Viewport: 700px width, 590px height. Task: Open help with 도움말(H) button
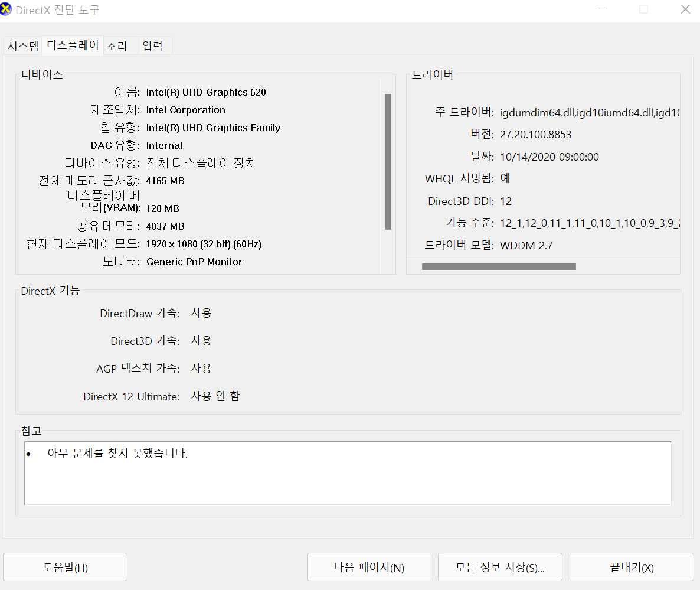65,567
